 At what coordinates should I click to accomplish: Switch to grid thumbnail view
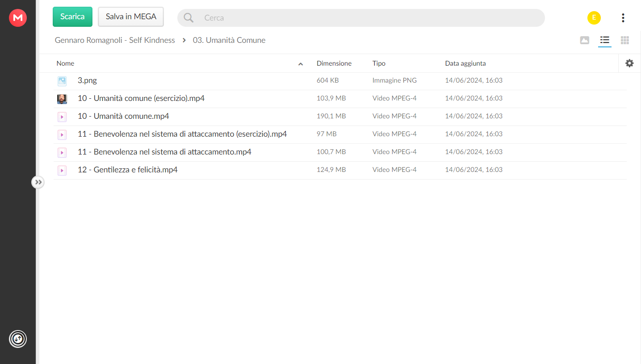tap(625, 40)
